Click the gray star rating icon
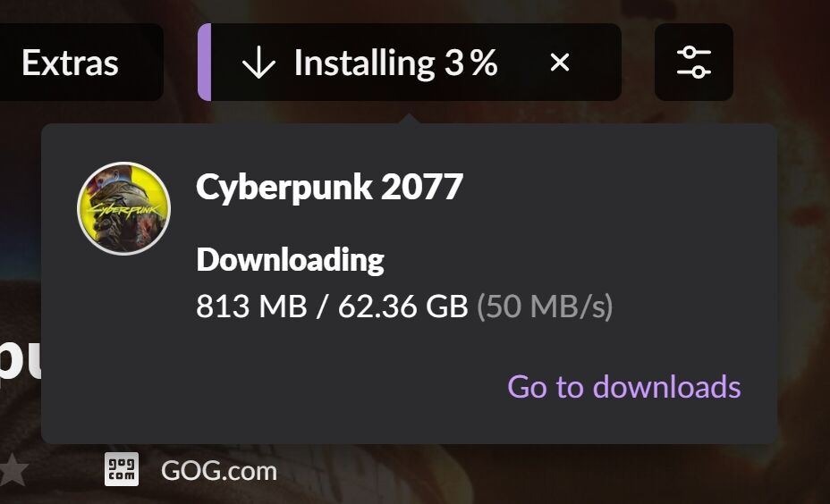 tap(13, 471)
